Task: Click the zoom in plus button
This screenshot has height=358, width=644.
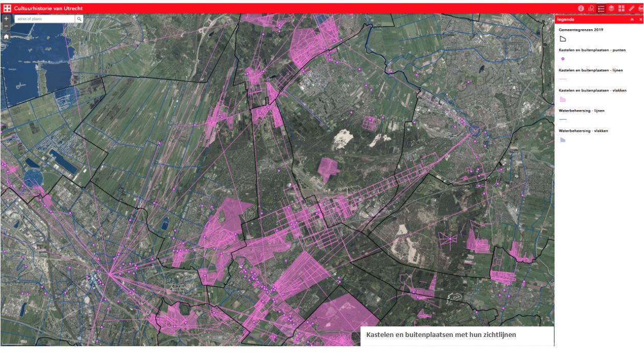Action: click(6, 18)
